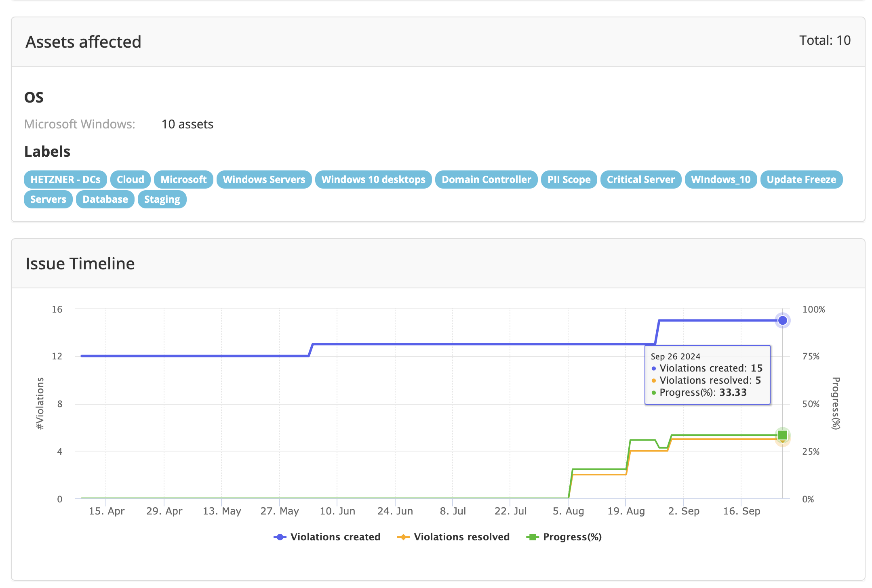872x588 pixels.
Task: Select the Staging label tag
Action: [x=162, y=199]
